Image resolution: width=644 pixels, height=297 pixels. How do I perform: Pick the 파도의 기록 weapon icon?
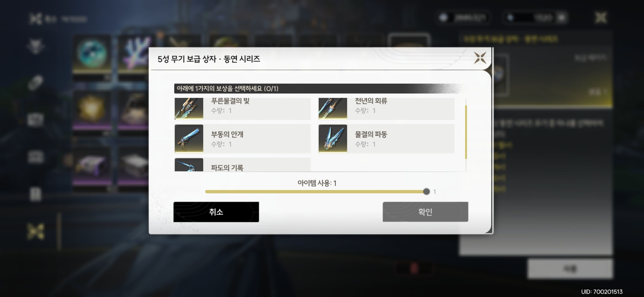189,165
